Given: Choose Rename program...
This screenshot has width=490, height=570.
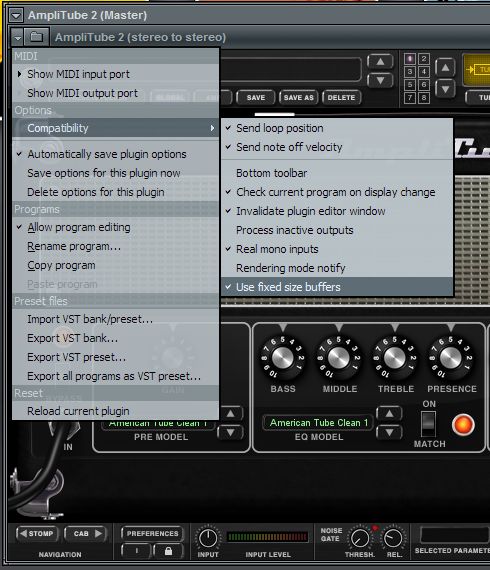Looking at the screenshot, I should pyautogui.click(x=116, y=246).
